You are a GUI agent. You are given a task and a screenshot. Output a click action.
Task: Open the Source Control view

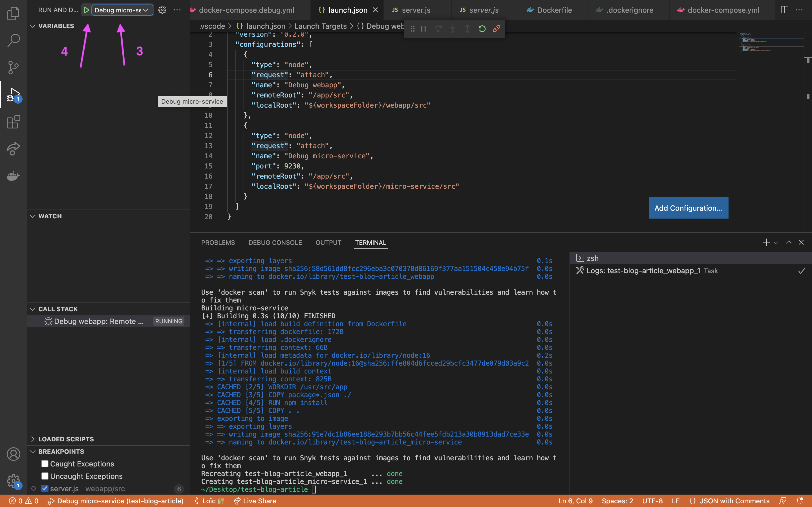[x=13, y=67]
